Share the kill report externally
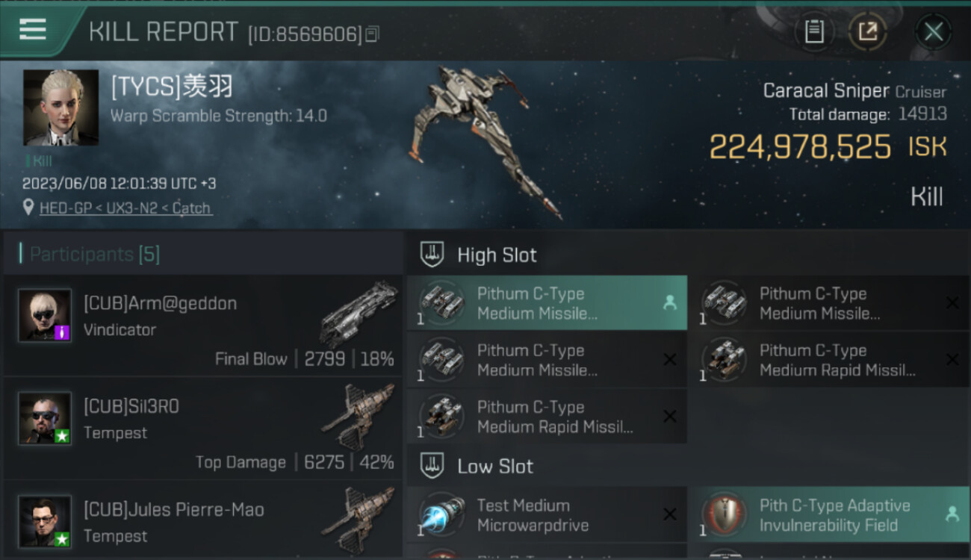 (868, 31)
